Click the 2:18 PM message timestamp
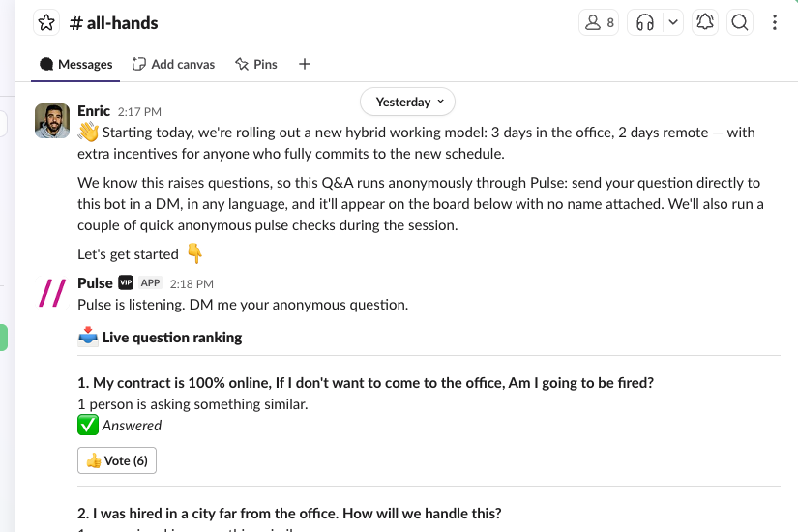This screenshot has width=798, height=532. click(x=192, y=284)
